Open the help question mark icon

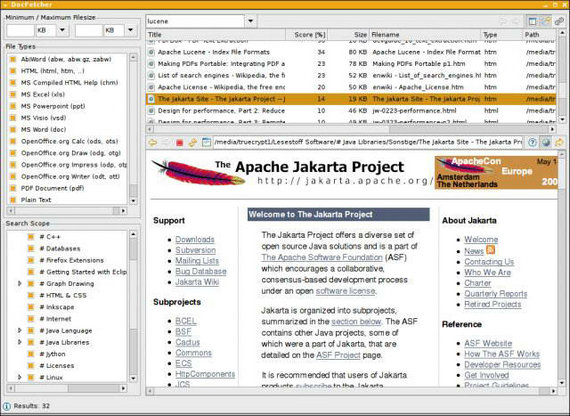click(532, 143)
